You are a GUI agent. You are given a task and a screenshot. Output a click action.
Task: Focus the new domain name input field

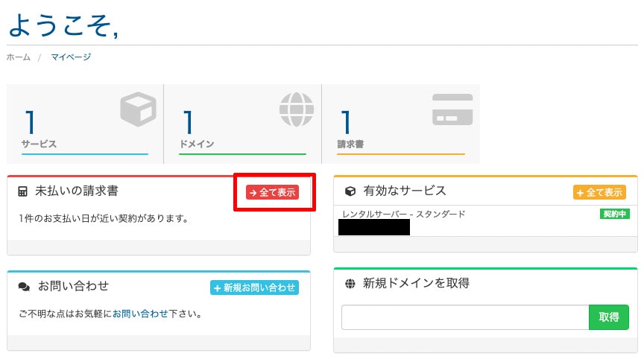click(465, 317)
